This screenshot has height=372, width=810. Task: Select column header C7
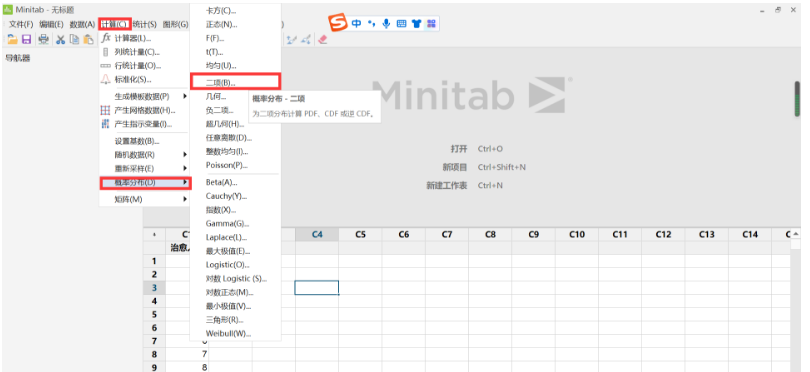(447, 235)
